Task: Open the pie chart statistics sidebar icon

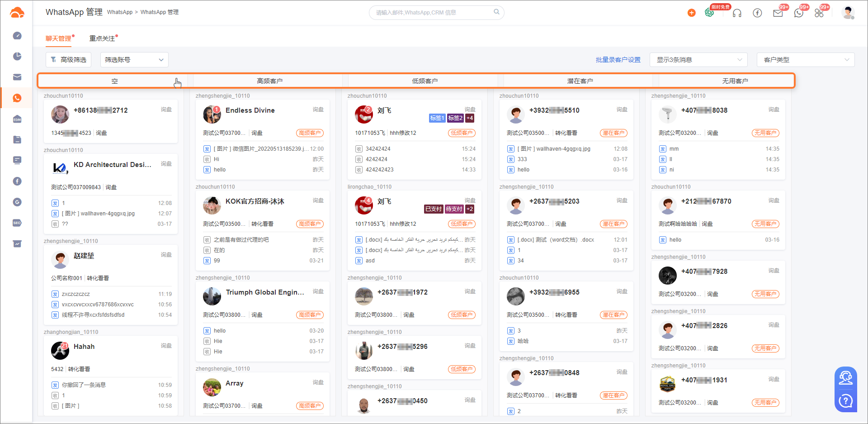Action: [17, 56]
